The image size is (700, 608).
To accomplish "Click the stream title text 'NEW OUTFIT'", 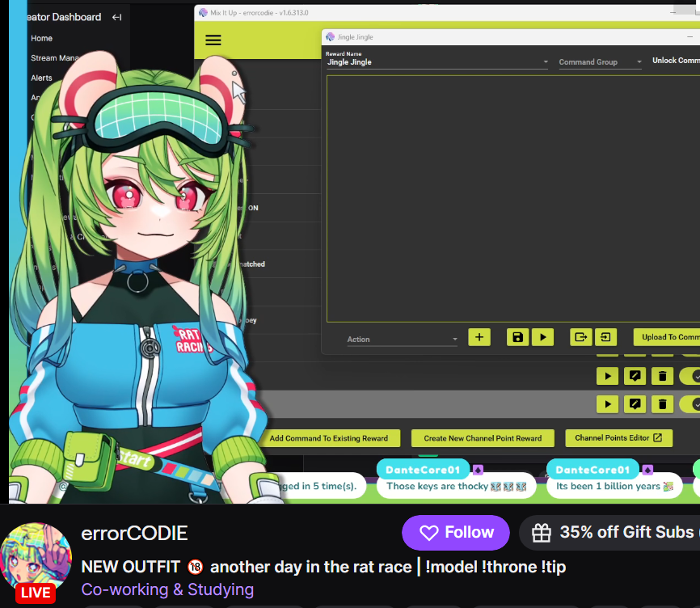I will pos(131,567).
